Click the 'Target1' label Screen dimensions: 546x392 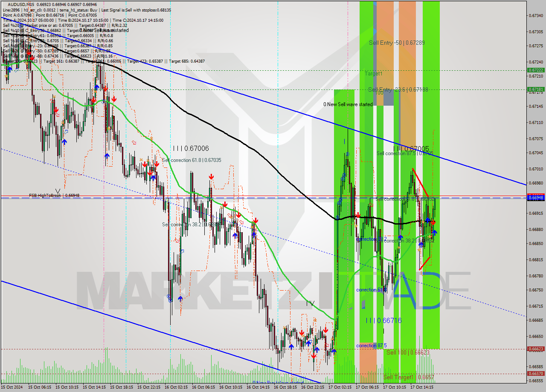point(373,74)
